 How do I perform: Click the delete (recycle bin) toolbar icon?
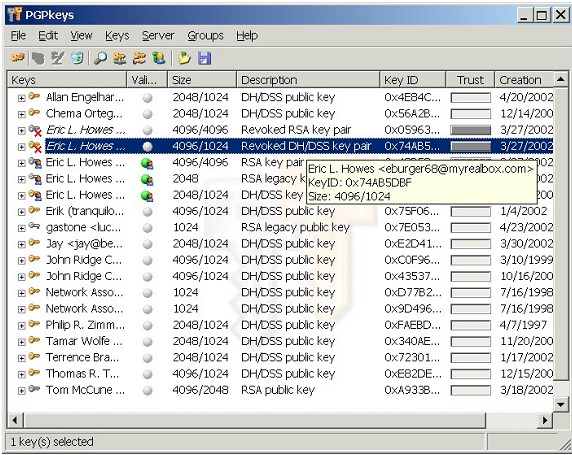tap(77, 58)
